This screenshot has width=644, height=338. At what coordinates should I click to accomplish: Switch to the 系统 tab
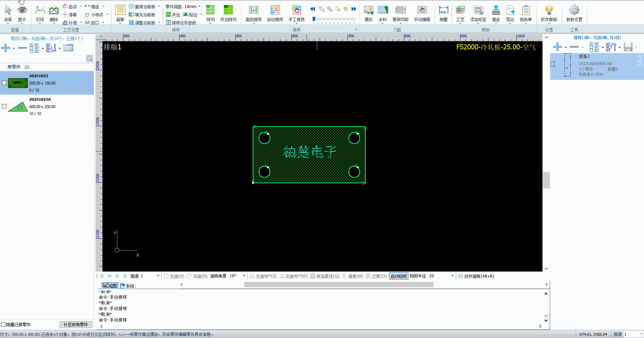tap(127, 286)
